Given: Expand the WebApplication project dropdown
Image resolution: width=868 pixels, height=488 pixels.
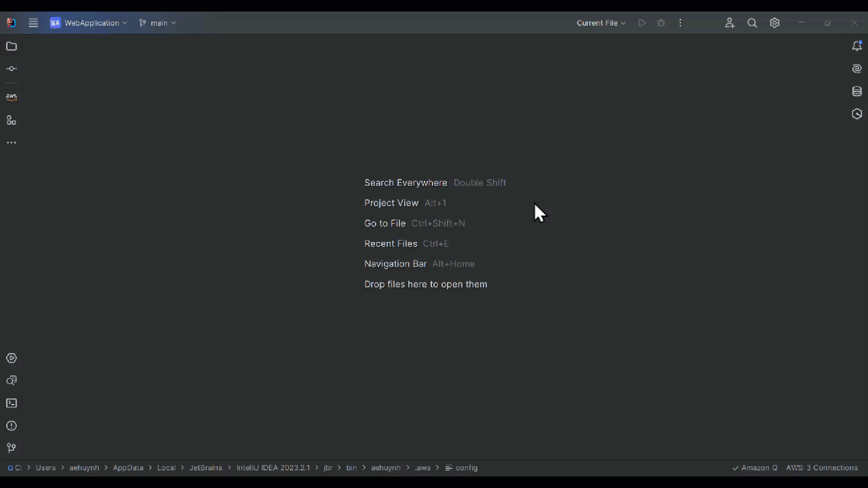Looking at the screenshot, I should click(x=88, y=22).
